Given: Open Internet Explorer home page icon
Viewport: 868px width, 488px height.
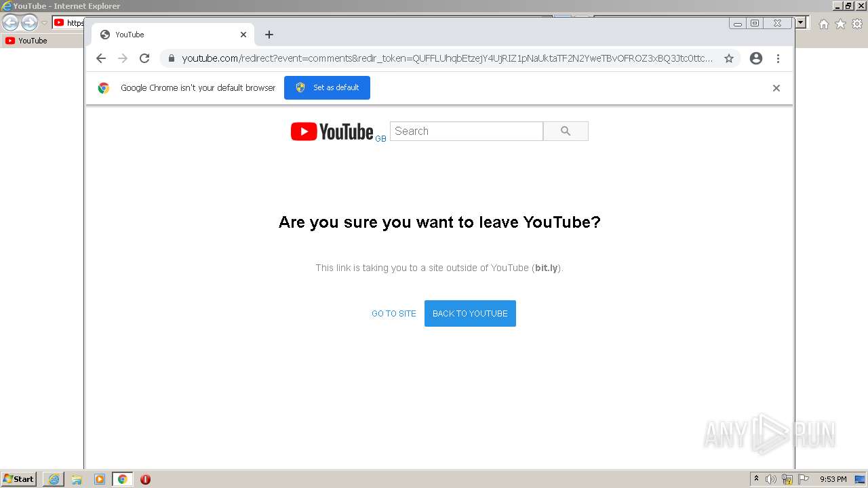Looking at the screenshot, I should coord(823,24).
